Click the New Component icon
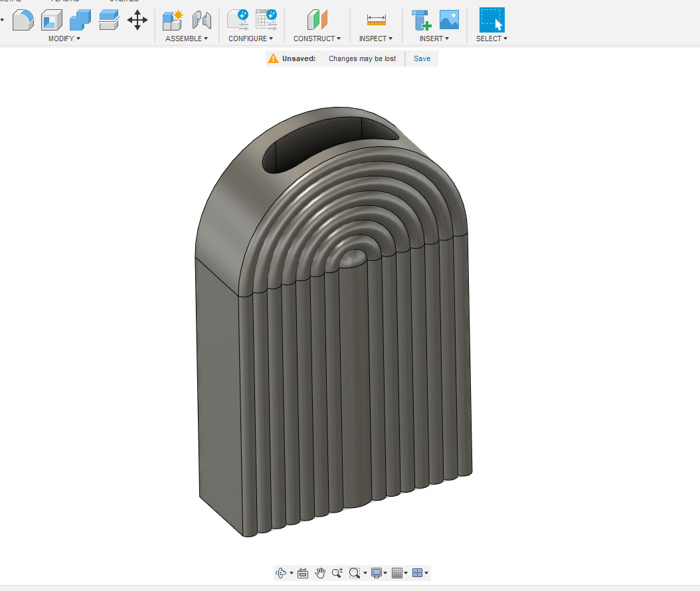 (x=173, y=20)
